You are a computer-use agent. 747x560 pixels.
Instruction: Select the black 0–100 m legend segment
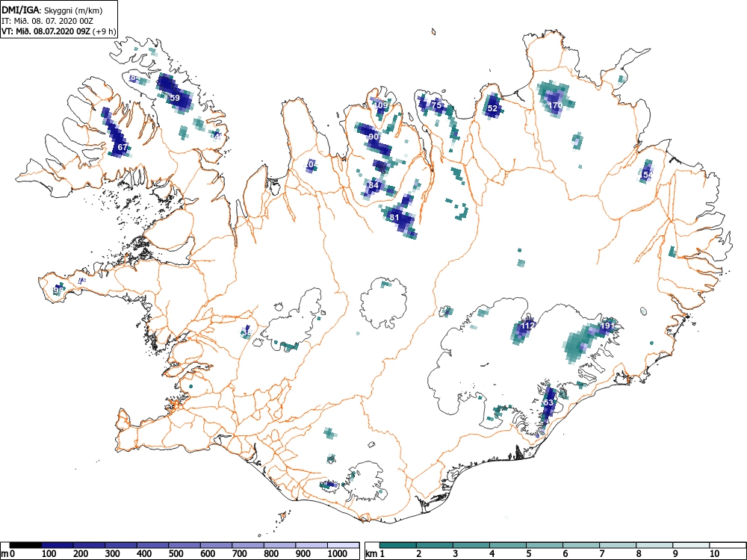25,545
